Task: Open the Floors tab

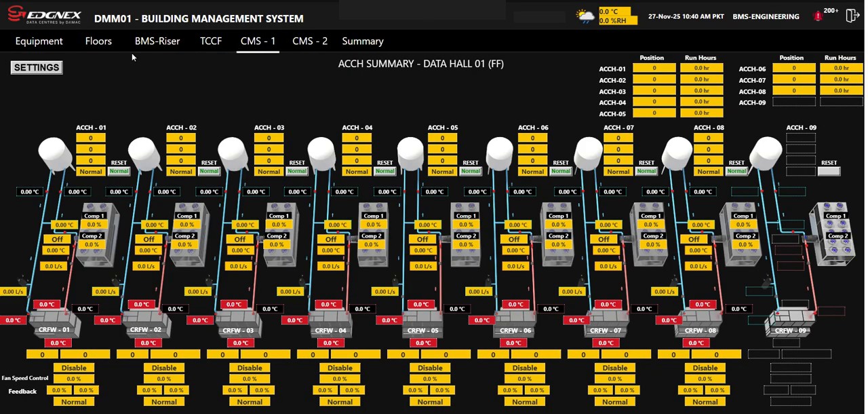Action: pyautogui.click(x=98, y=41)
